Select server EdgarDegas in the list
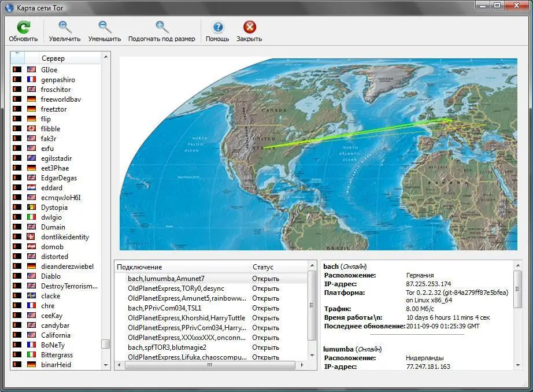The image size is (533, 392). [x=59, y=178]
